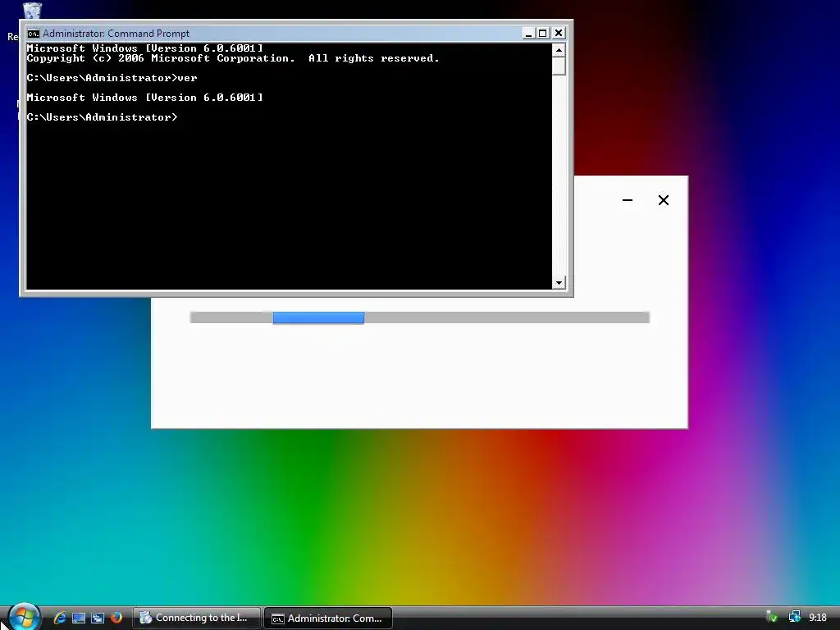
Task: Click the Command Prompt scroll up arrow
Action: pos(559,50)
